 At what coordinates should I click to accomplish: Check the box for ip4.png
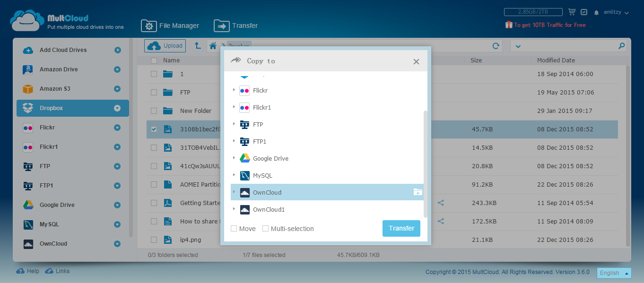[x=154, y=240]
